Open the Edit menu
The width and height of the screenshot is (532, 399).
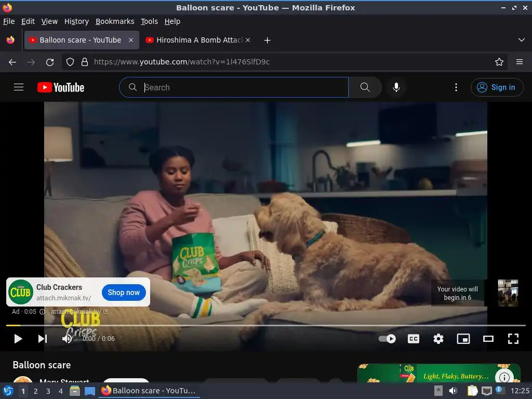click(x=28, y=21)
